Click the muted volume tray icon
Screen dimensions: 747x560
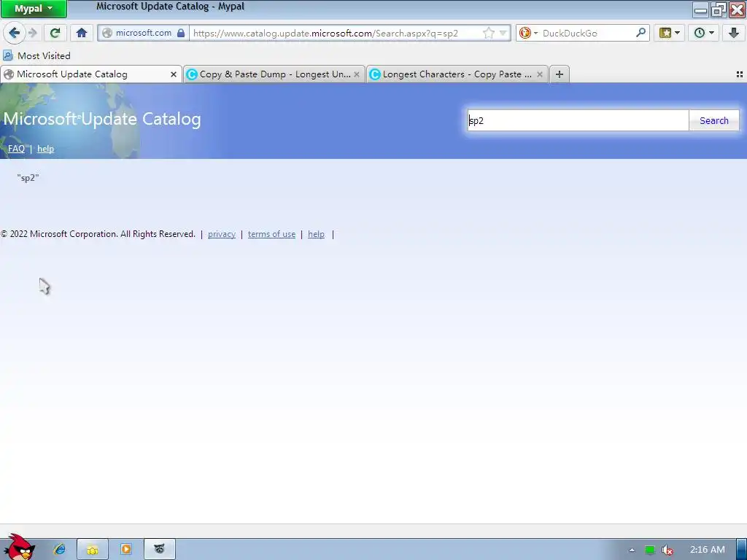(x=667, y=550)
